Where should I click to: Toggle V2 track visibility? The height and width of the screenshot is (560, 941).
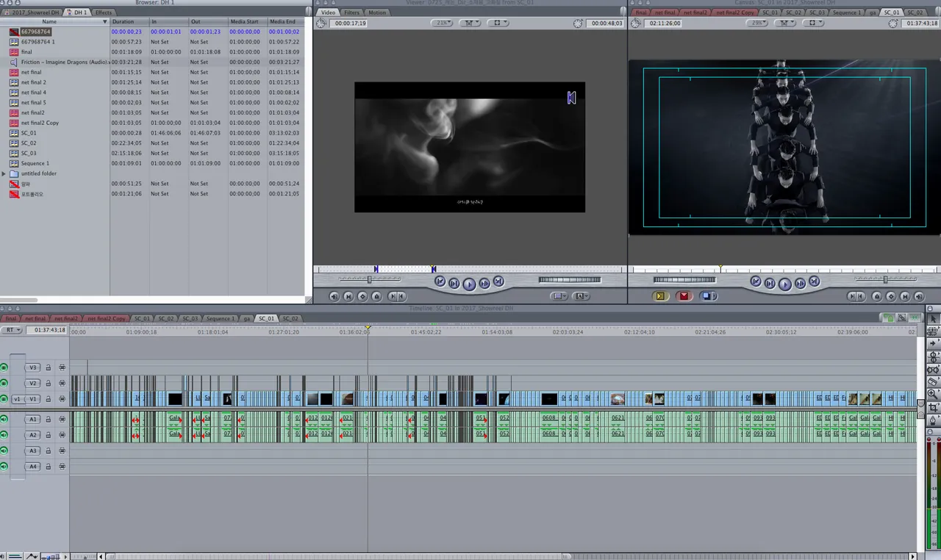tap(4, 383)
